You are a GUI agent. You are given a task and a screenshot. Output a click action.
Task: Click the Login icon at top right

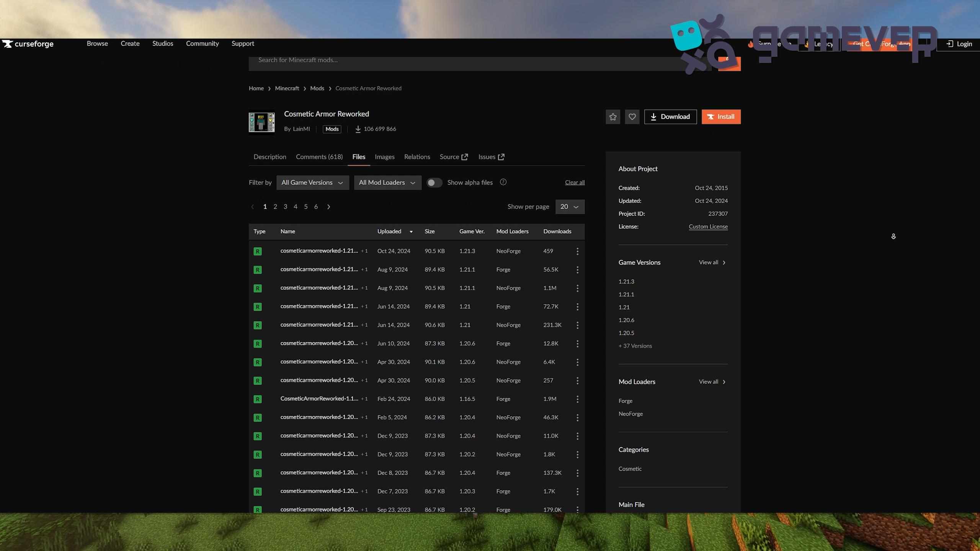[x=950, y=44]
